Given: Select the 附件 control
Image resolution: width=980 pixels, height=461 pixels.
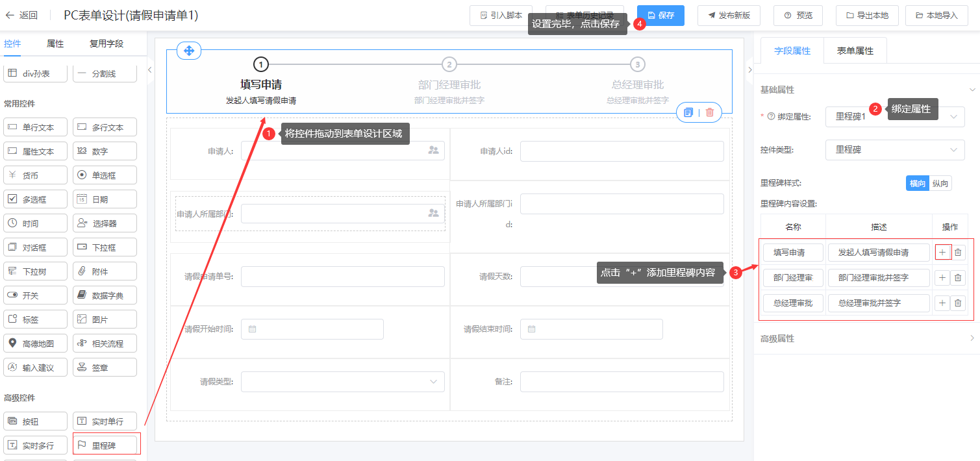Looking at the screenshot, I should click(x=105, y=271).
